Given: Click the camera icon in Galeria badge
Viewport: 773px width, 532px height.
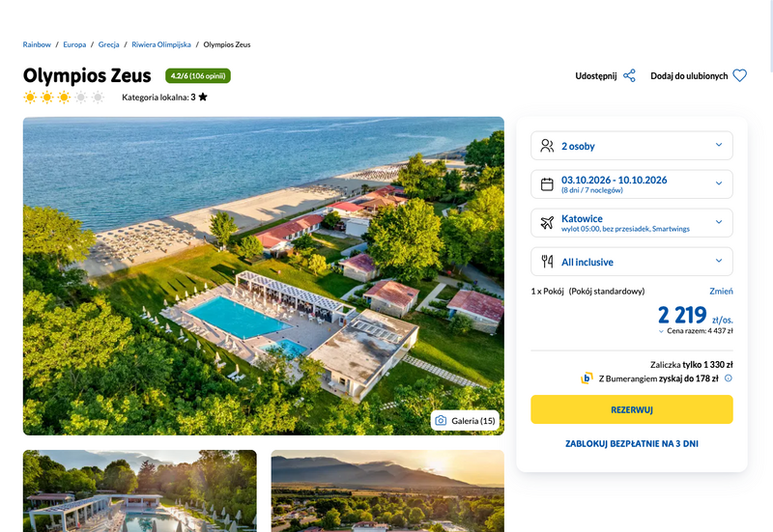Looking at the screenshot, I should [x=441, y=421].
